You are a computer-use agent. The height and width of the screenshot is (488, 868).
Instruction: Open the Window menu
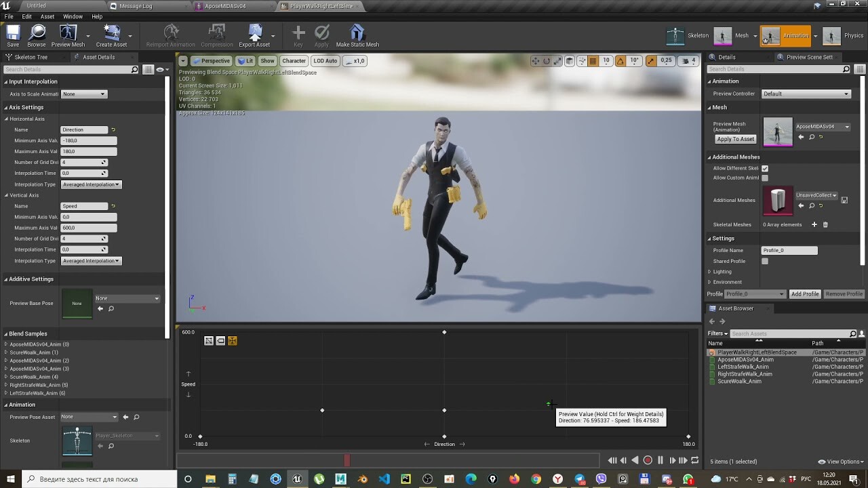point(73,16)
